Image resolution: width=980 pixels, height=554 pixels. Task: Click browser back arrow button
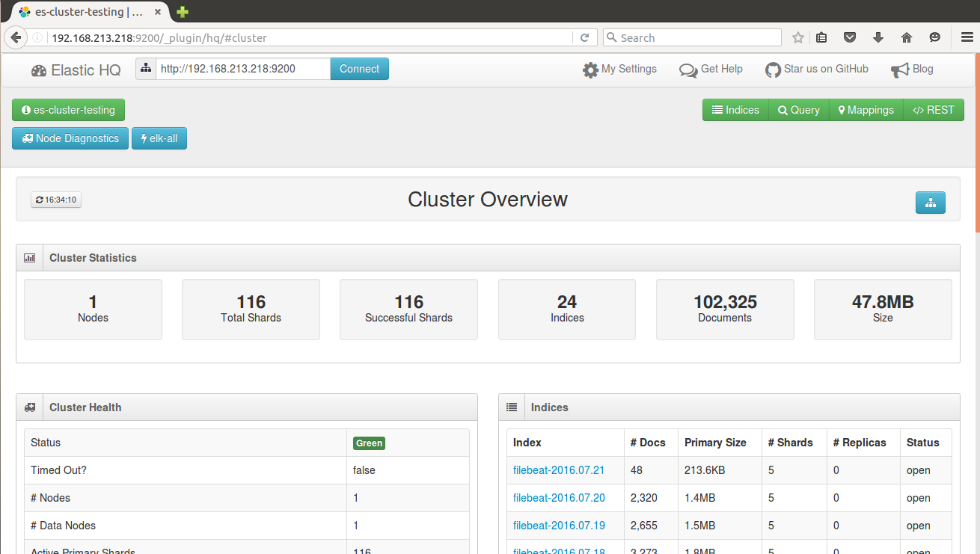[15, 37]
